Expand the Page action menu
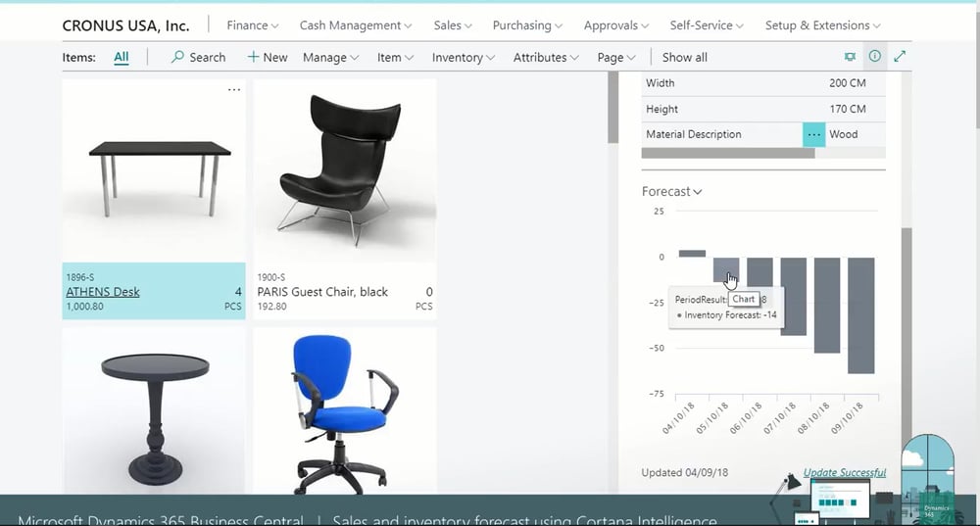The height and width of the screenshot is (526, 980). tap(616, 58)
